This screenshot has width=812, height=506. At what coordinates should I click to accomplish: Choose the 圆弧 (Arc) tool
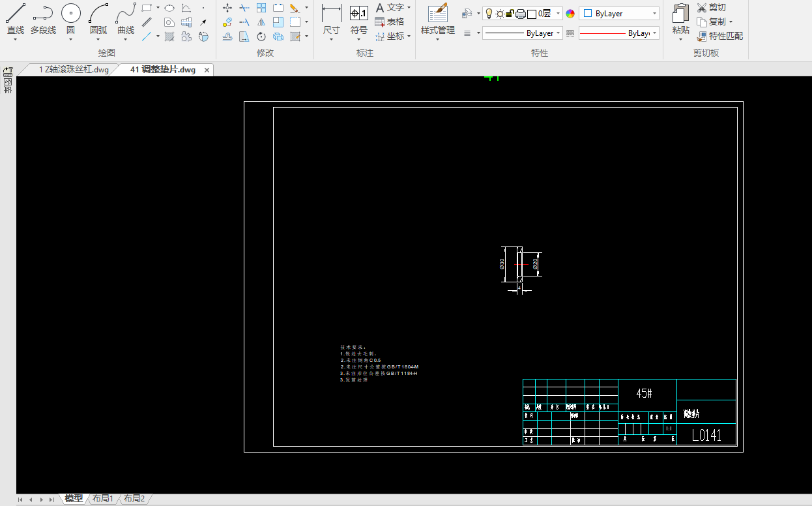(x=98, y=14)
